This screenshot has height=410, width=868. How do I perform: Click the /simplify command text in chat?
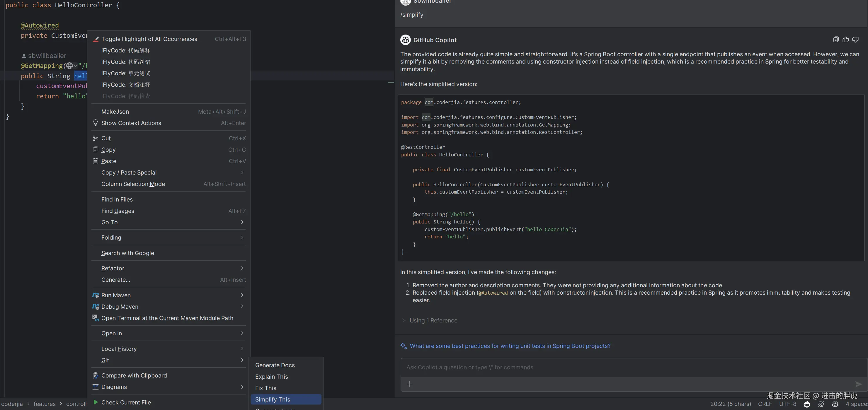coord(411,15)
